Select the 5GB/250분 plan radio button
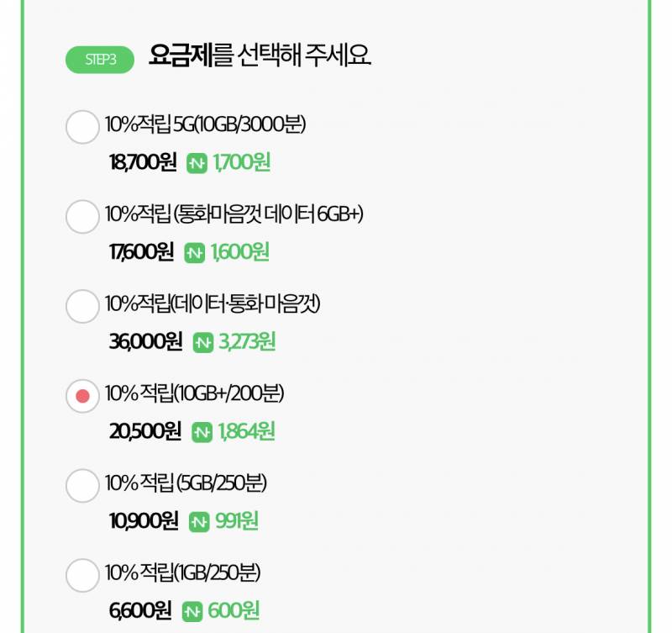Image resolution: width=672 pixels, height=633 pixels. click(x=81, y=486)
